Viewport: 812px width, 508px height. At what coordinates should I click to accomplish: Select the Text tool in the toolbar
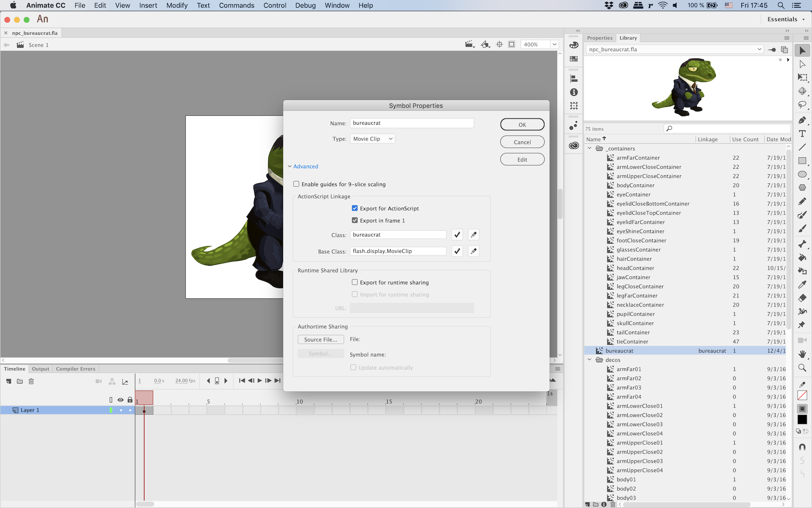(802, 134)
